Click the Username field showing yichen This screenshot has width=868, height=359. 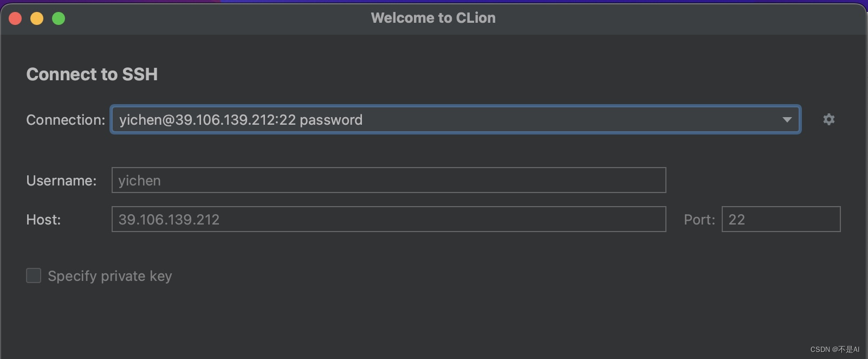tap(388, 180)
